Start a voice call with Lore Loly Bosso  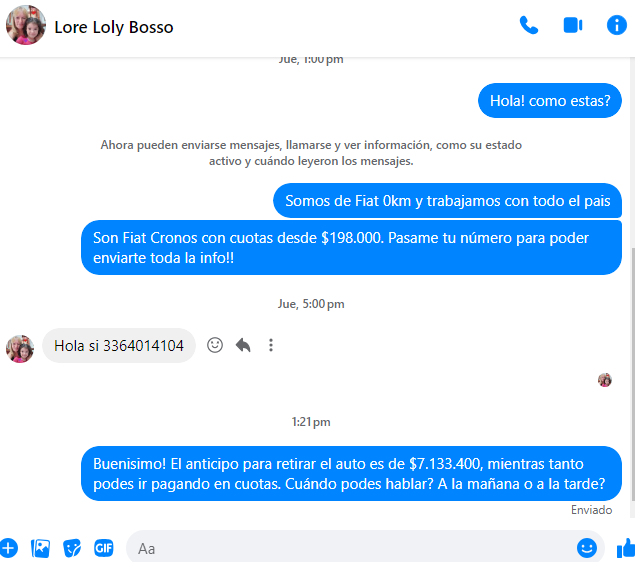pos(528,26)
